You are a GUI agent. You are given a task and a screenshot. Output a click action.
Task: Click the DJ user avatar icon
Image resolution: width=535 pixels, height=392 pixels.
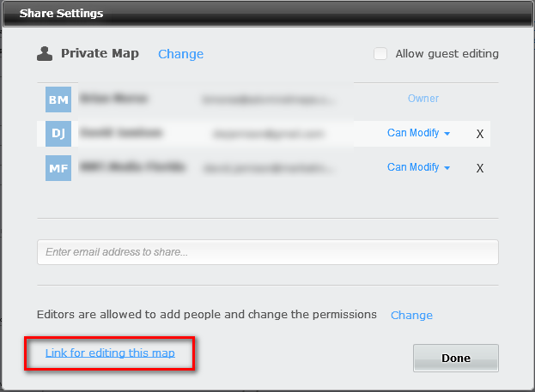pyautogui.click(x=58, y=134)
